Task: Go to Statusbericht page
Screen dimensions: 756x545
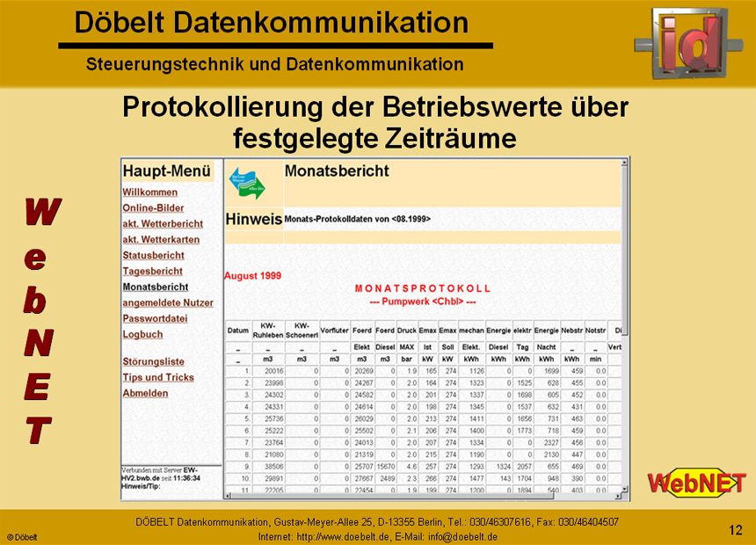Action: 153,255
